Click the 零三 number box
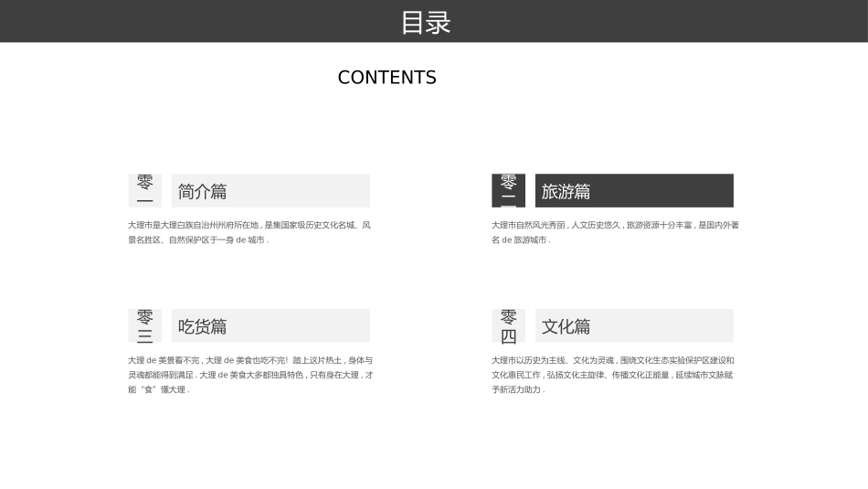 [145, 325]
